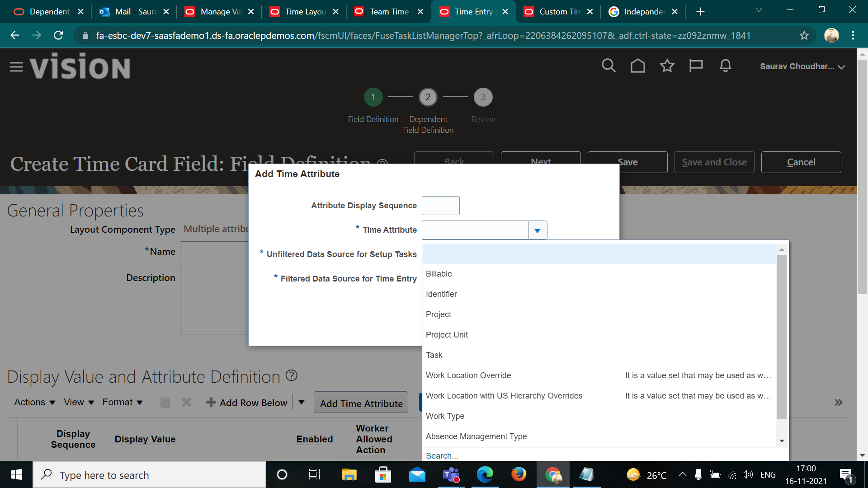Open Chrome profile avatar
Image resolution: width=868 pixels, height=488 pixels.
point(831,35)
